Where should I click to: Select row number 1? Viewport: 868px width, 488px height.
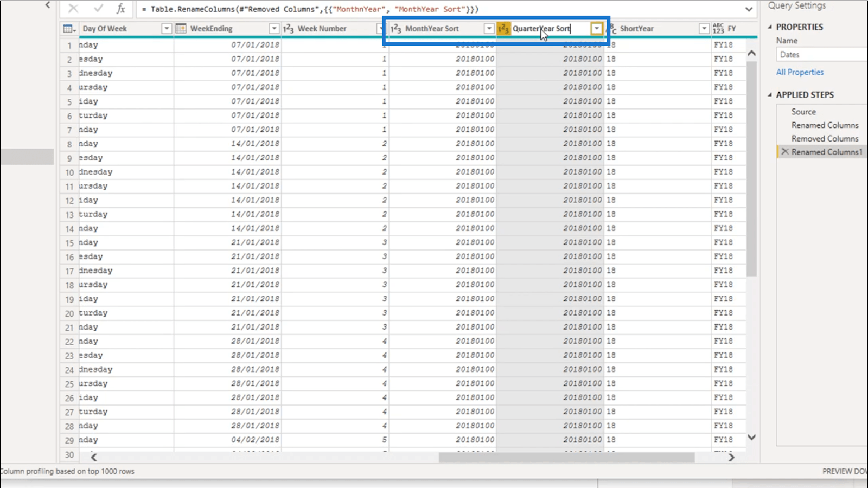click(x=69, y=45)
